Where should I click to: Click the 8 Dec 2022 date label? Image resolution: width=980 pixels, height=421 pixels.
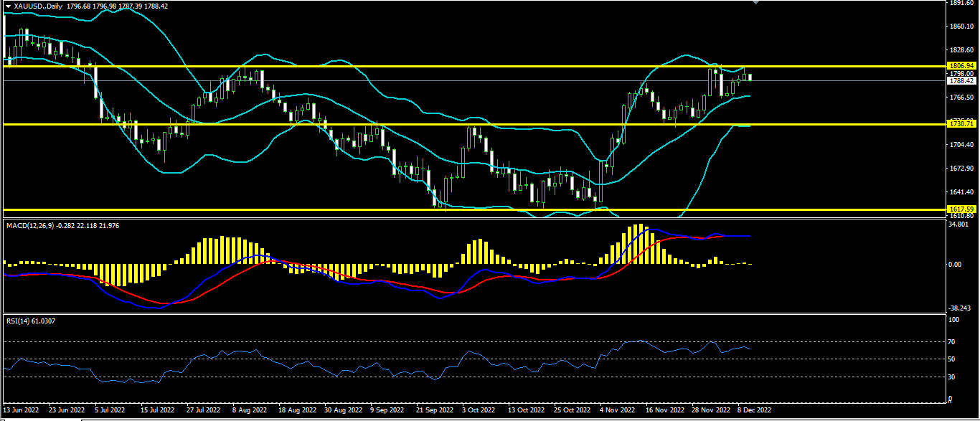[754, 410]
